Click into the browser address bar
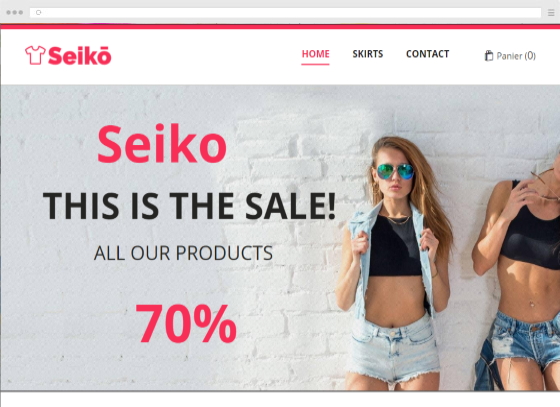This screenshot has width=560, height=407. [x=285, y=12]
